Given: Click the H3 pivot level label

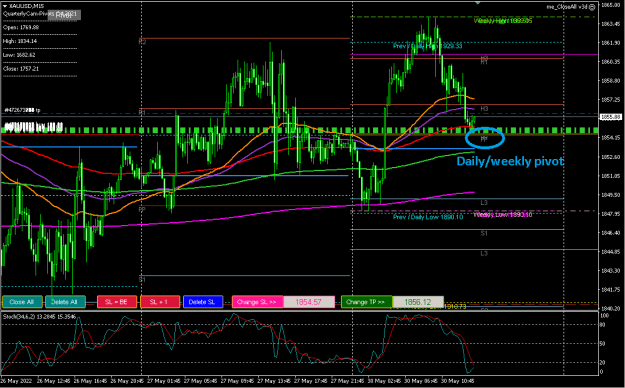Looking at the screenshot, I should click(484, 108).
